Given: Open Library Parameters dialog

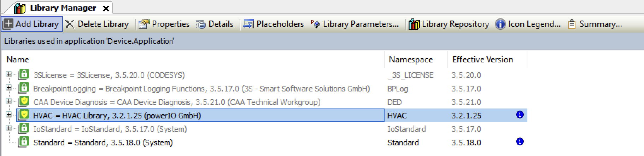Looking at the screenshot, I should (x=355, y=24).
